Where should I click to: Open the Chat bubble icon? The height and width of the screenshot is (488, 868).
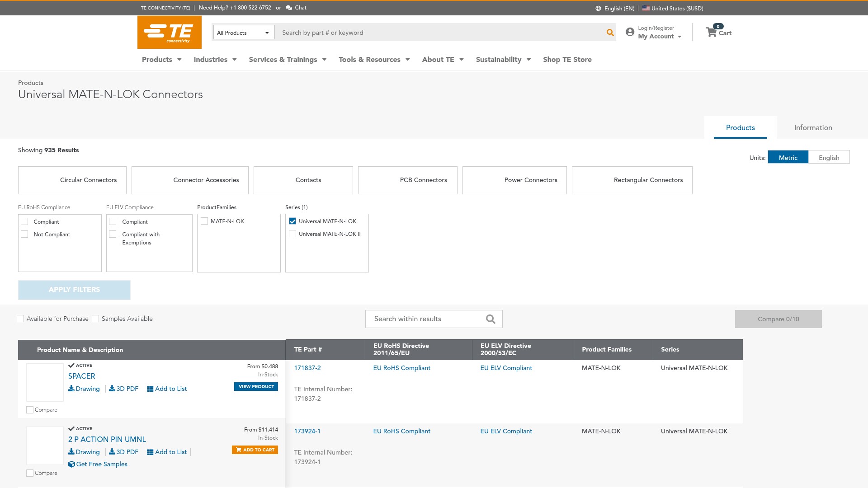click(x=289, y=8)
